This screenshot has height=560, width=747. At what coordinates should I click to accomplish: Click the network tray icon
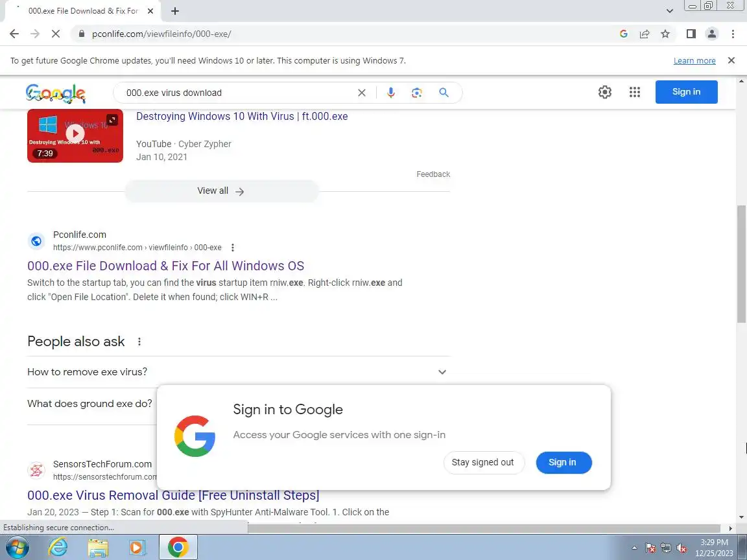666,548
